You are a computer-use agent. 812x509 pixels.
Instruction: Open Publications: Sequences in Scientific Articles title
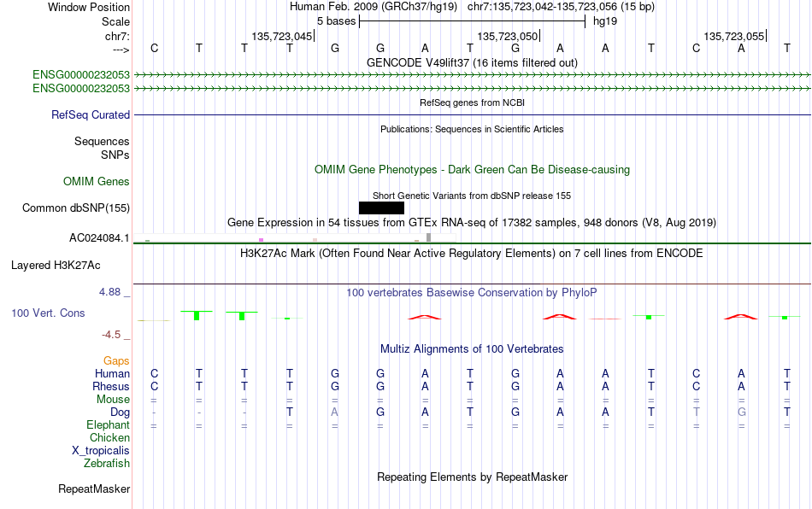[472, 129]
